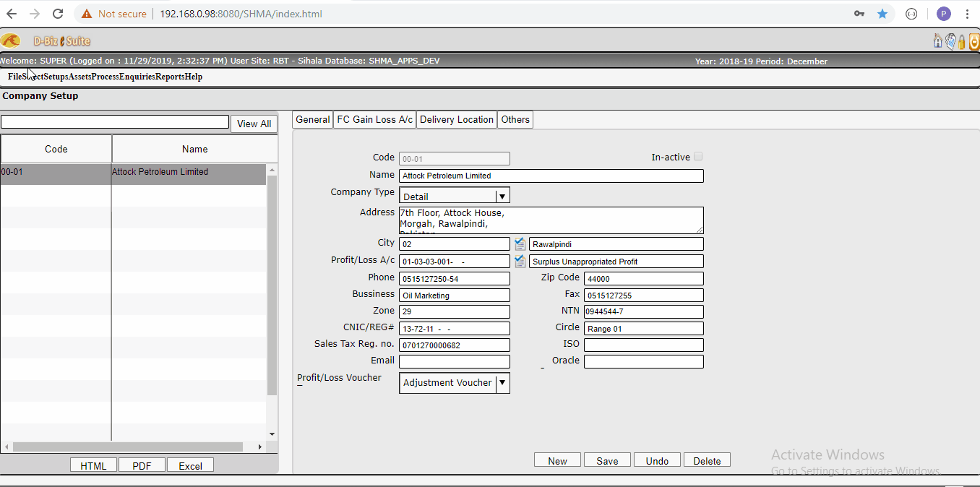Focus the Phone field
This screenshot has width=980, height=487.
point(455,278)
